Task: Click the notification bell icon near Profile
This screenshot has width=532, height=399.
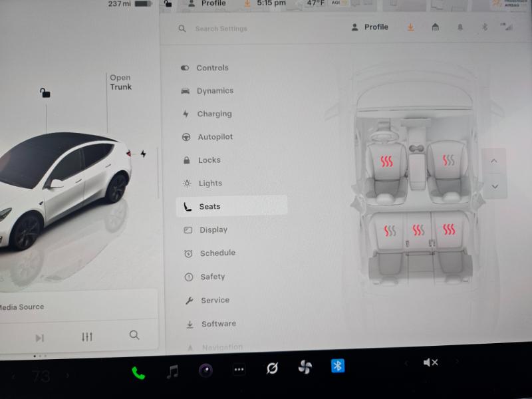Action: click(460, 27)
